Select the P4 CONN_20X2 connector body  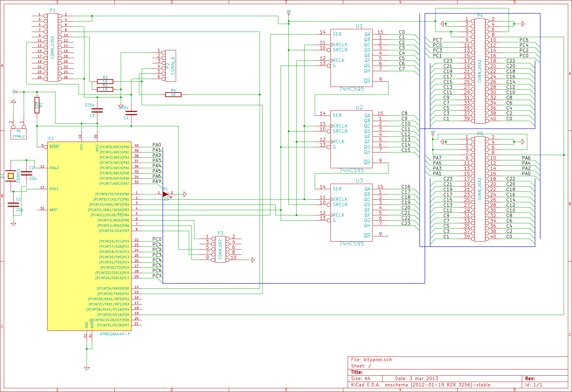(x=480, y=71)
